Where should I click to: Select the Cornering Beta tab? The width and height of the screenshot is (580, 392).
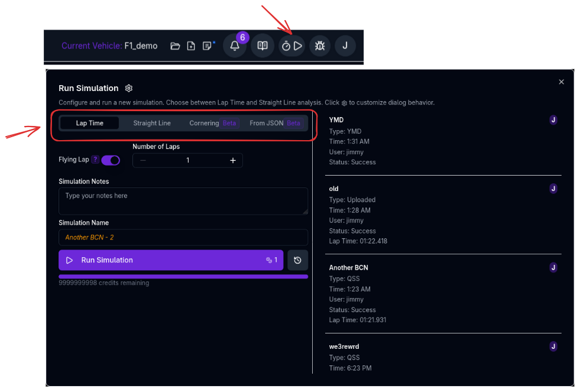click(212, 123)
